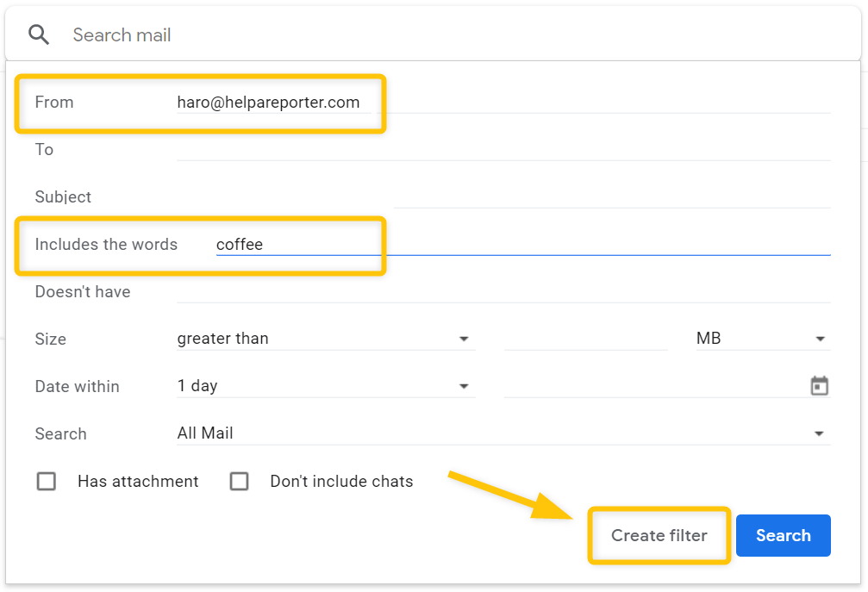Click the Doesn't have input field
Image resolution: width=868 pixels, height=592 pixels.
tap(503, 291)
